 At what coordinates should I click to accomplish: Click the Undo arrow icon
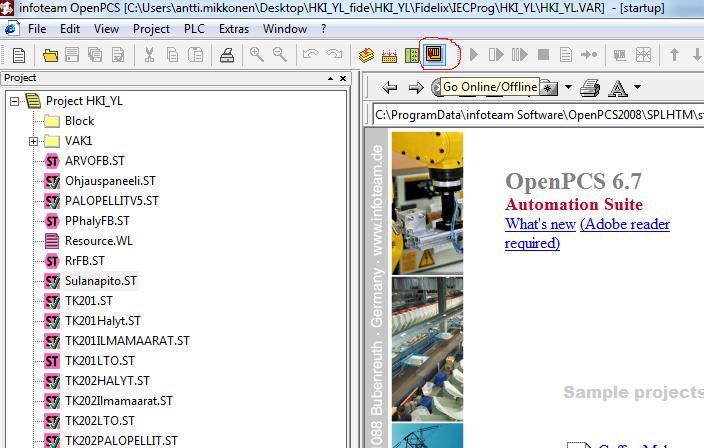click(310, 54)
